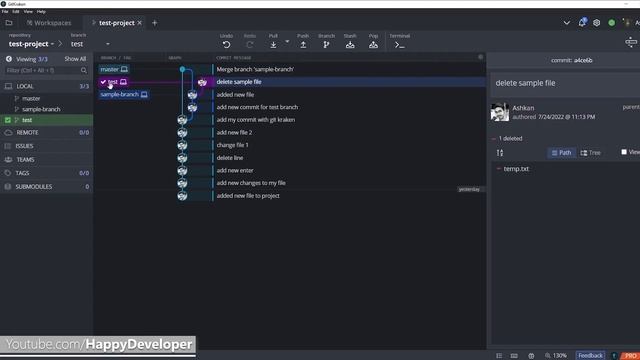The image size is (640, 360).
Task: Select the "Merge branch 'sample-branch'" commit
Action: [x=255, y=69]
